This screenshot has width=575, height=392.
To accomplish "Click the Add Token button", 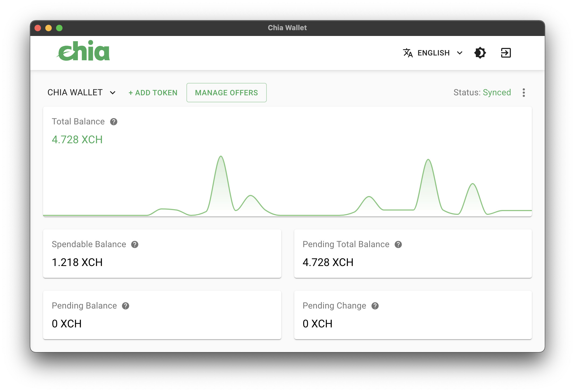I will (153, 93).
